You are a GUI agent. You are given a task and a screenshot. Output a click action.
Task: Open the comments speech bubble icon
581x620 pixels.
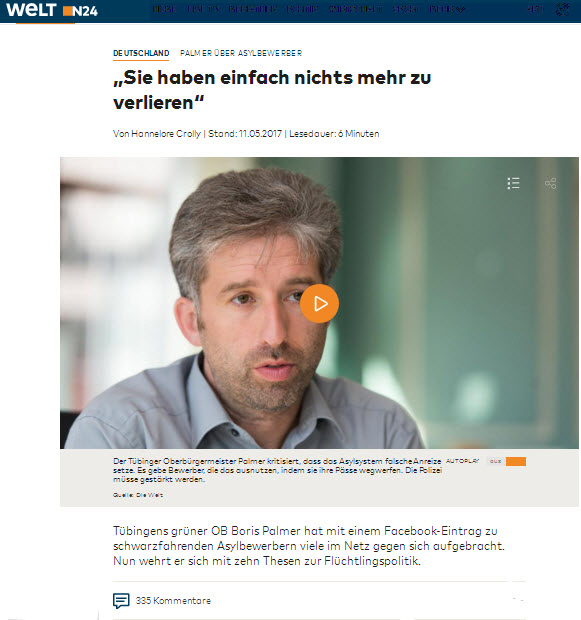[x=121, y=600]
